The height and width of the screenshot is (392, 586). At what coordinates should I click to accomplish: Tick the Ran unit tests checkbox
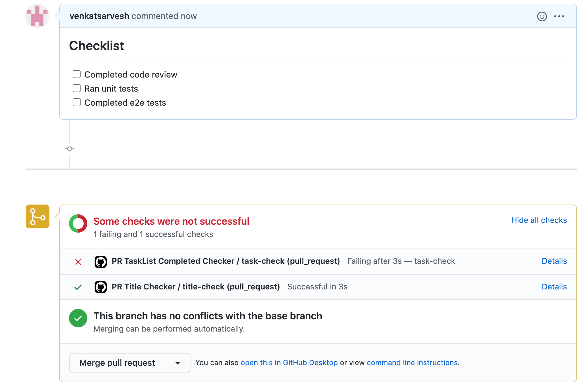pyautogui.click(x=77, y=88)
